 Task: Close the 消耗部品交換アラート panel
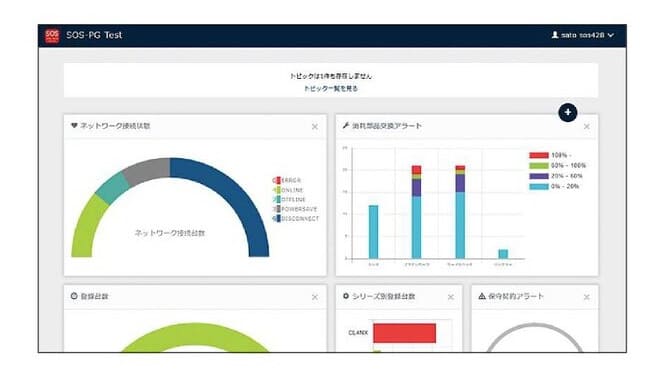click(x=587, y=127)
